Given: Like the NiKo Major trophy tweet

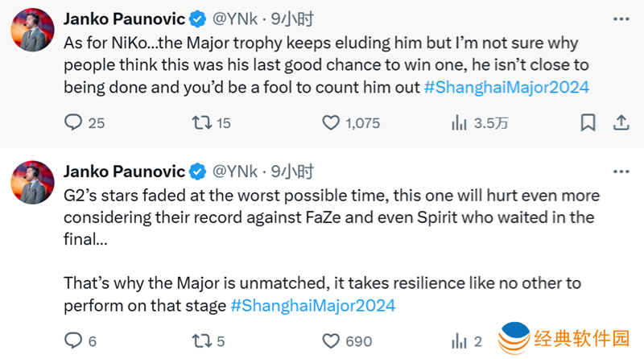Looking at the screenshot, I should tap(331, 123).
